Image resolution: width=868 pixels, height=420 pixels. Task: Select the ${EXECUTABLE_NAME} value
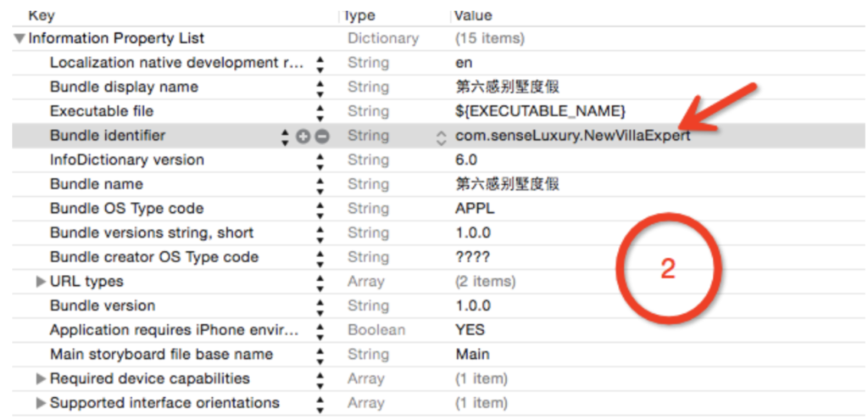[x=540, y=111]
